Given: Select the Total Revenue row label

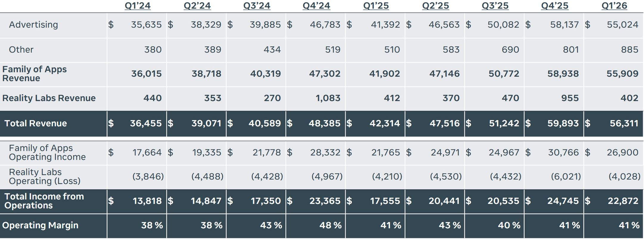Looking at the screenshot, I should 35,123.
